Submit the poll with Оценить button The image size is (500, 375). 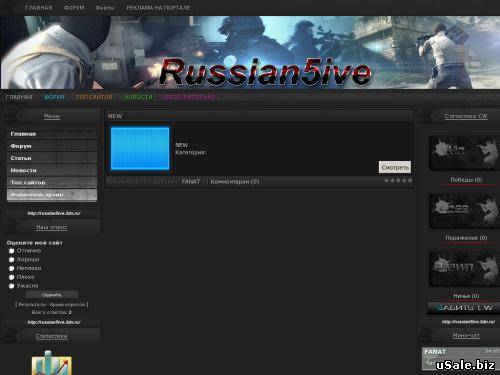(52, 295)
